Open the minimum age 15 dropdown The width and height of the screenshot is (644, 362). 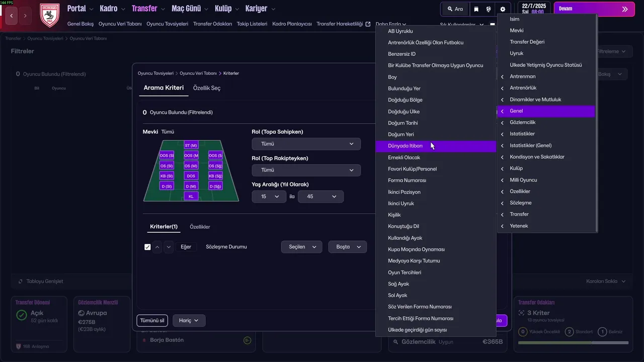[x=269, y=197]
